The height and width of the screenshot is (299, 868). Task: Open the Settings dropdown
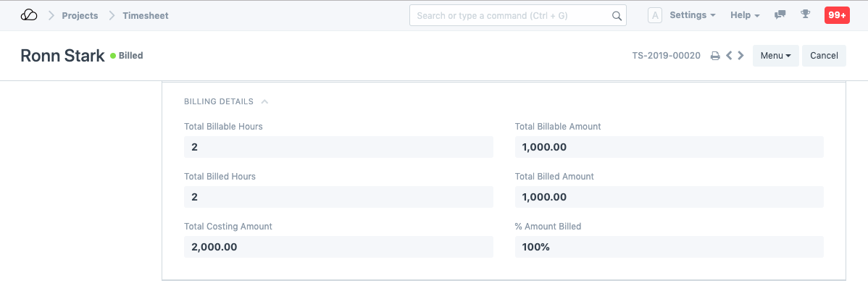[x=692, y=15]
